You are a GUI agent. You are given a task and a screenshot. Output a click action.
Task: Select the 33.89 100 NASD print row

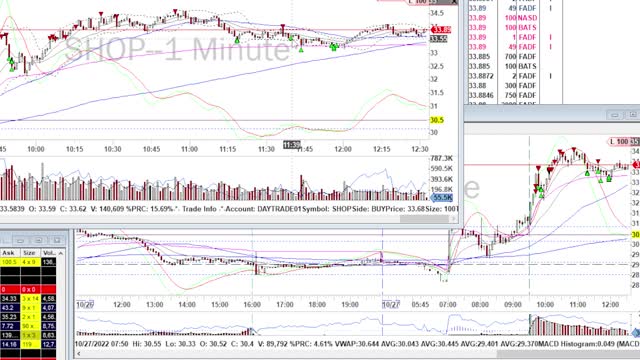[515, 18]
